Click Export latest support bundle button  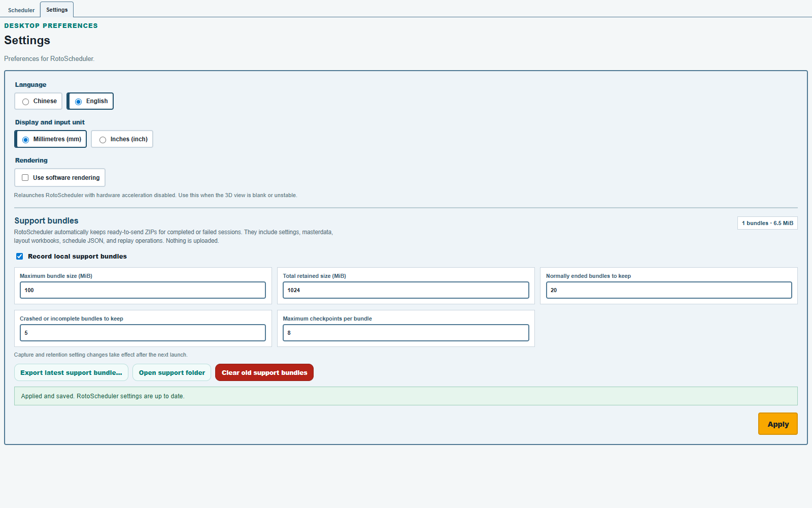(71, 372)
